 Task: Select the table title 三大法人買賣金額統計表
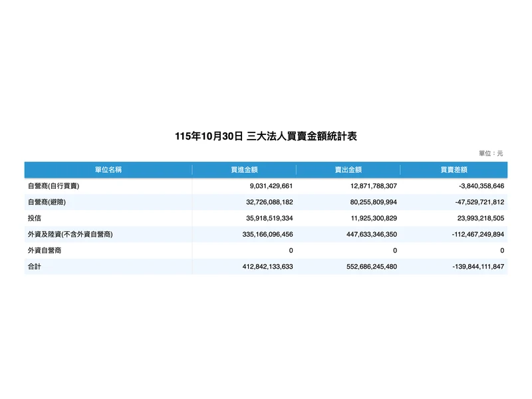302,136
